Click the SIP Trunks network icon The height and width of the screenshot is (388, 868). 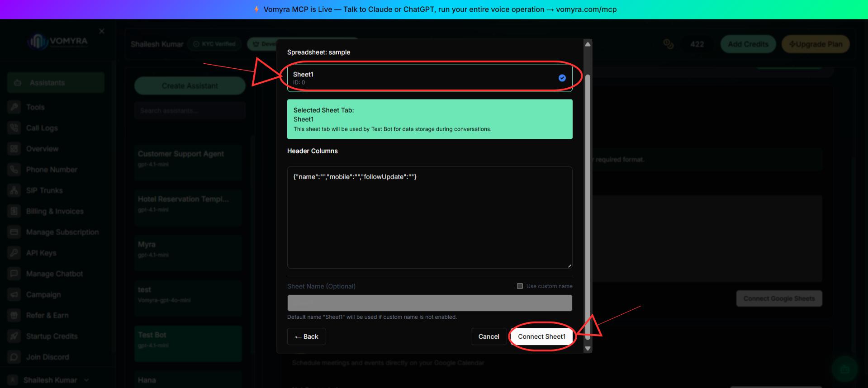(14, 190)
